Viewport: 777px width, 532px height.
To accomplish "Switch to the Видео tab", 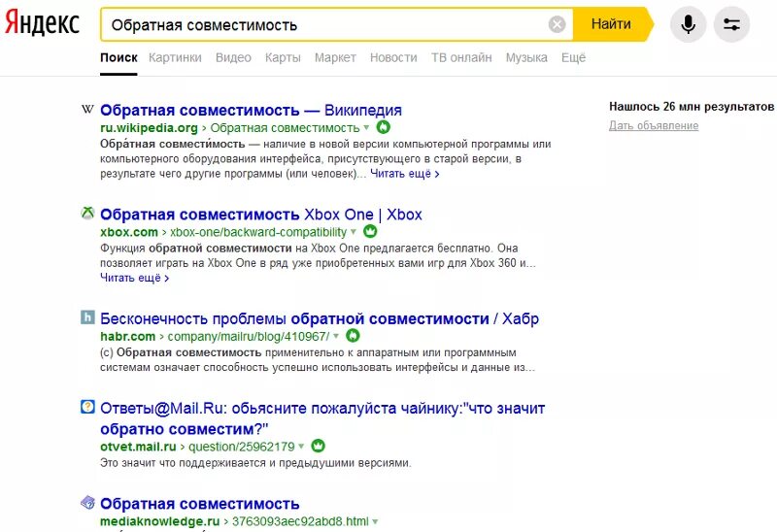I will [x=233, y=58].
